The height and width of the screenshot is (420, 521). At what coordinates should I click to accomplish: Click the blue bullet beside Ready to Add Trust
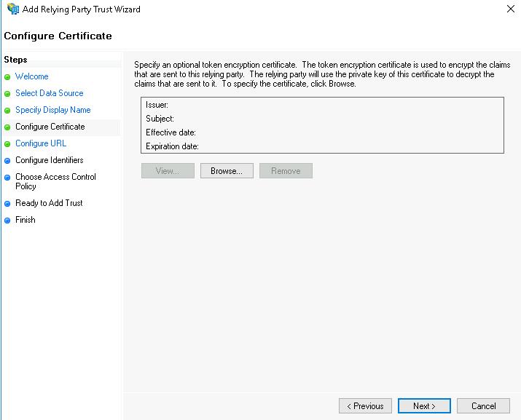pos(7,204)
